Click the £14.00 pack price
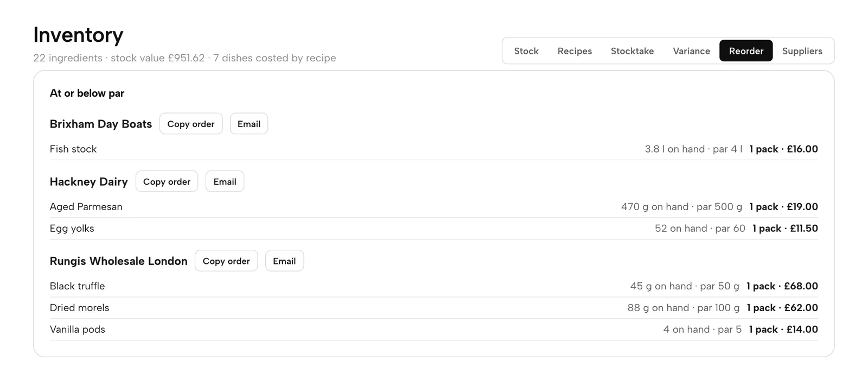 coord(802,330)
